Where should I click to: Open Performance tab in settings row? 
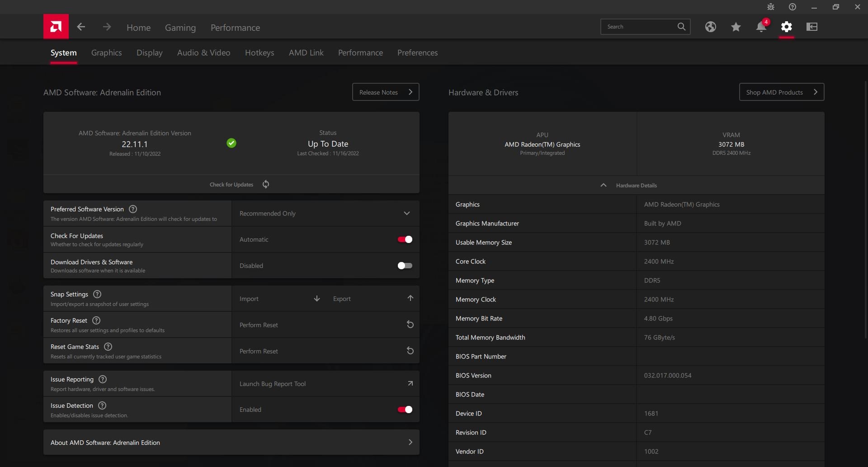pyautogui.click(x=360, y=52)
